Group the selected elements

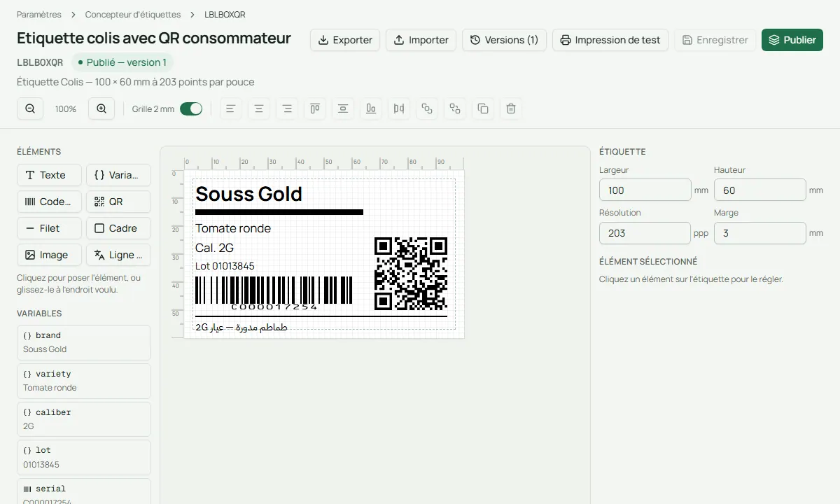click(427, 108)
